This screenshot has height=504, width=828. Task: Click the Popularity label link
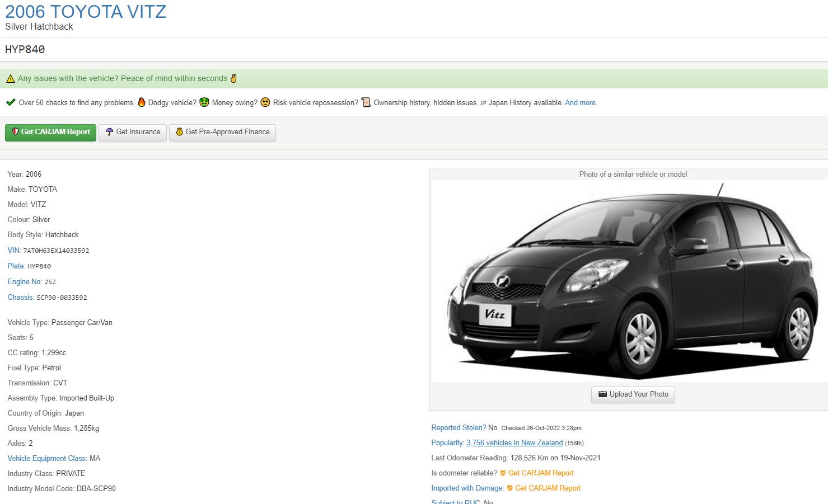[447, 442]
